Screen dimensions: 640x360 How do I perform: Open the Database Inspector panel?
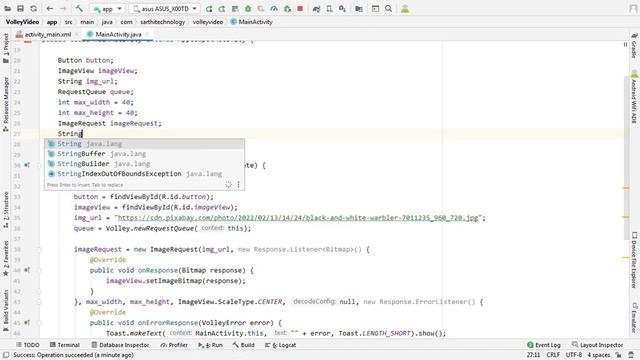tap(120, 345)
